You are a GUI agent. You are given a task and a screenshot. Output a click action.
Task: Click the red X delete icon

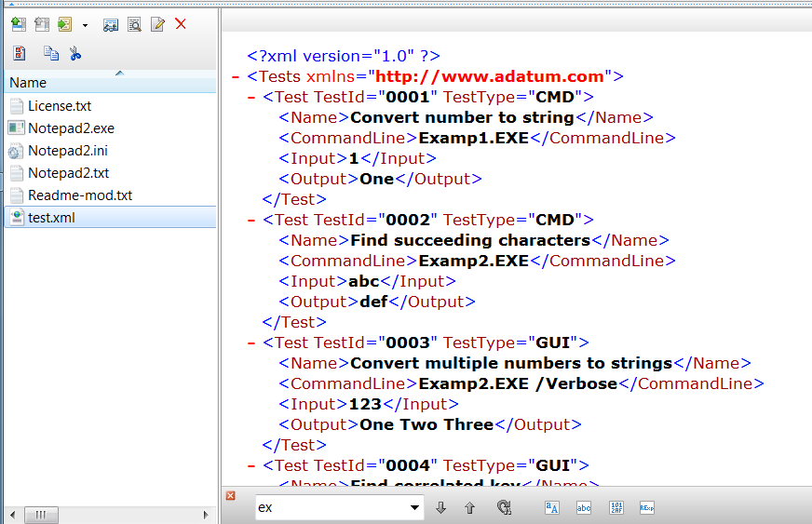[181, 24]
